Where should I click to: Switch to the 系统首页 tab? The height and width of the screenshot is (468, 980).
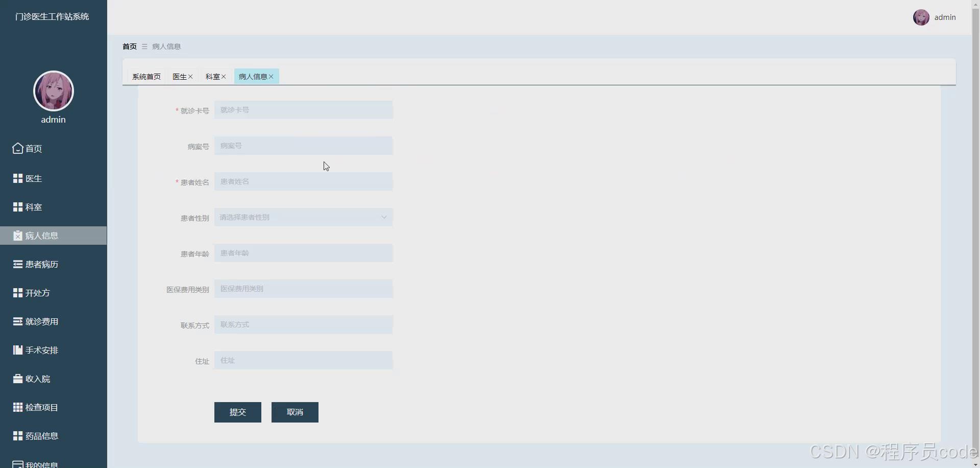[146, 77]
